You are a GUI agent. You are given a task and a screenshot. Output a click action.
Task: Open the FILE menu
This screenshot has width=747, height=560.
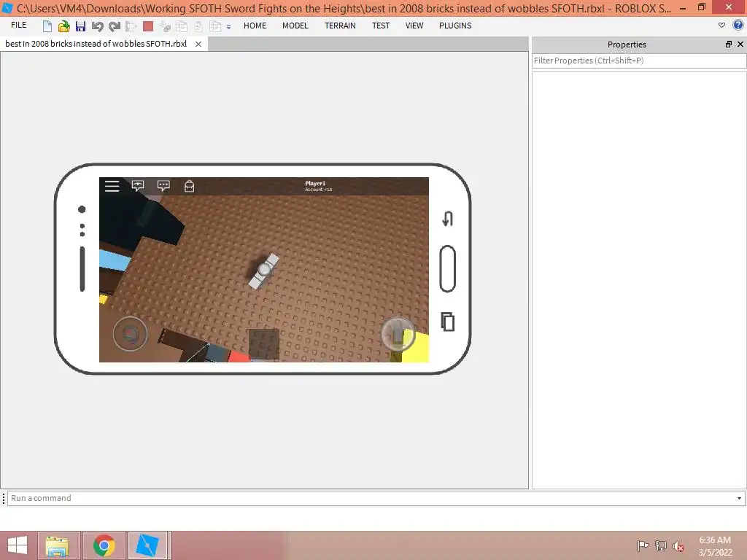pos(18,26)
